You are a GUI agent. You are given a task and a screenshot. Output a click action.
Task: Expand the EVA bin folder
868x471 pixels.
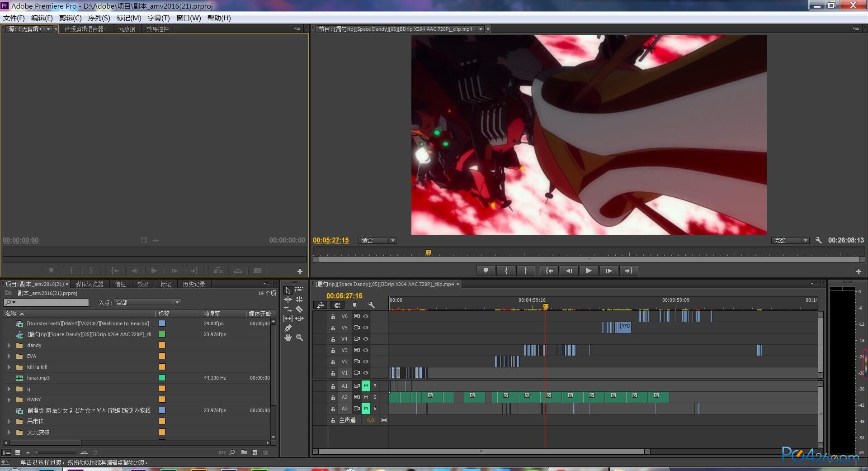(x=9, y=356)
